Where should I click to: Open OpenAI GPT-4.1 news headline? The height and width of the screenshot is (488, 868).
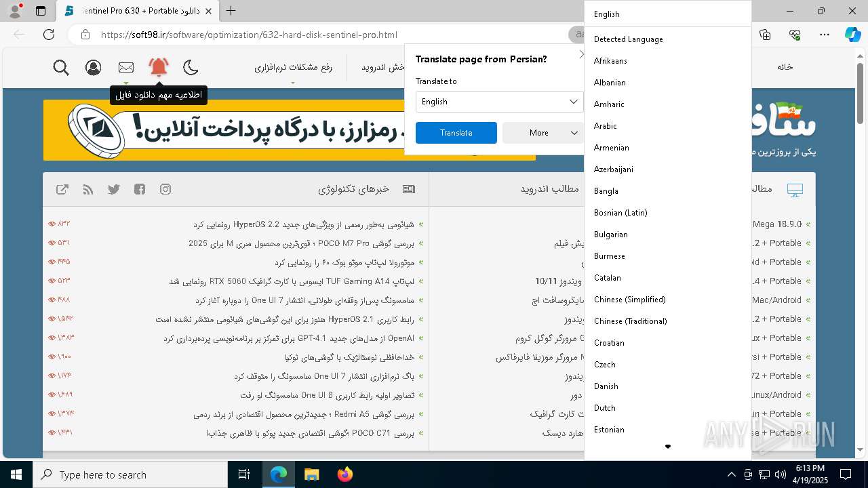(289, 338)
